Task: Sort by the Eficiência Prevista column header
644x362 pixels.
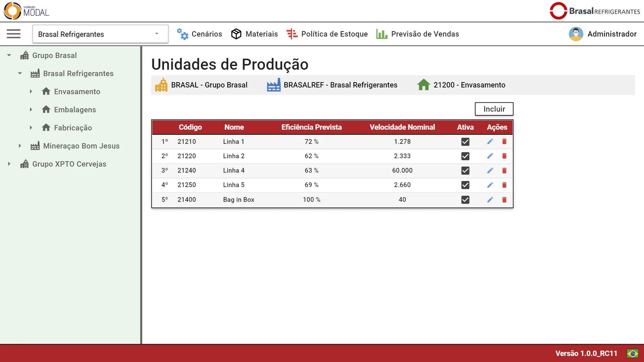Action: pyautogui.click(x=311, y=127)
